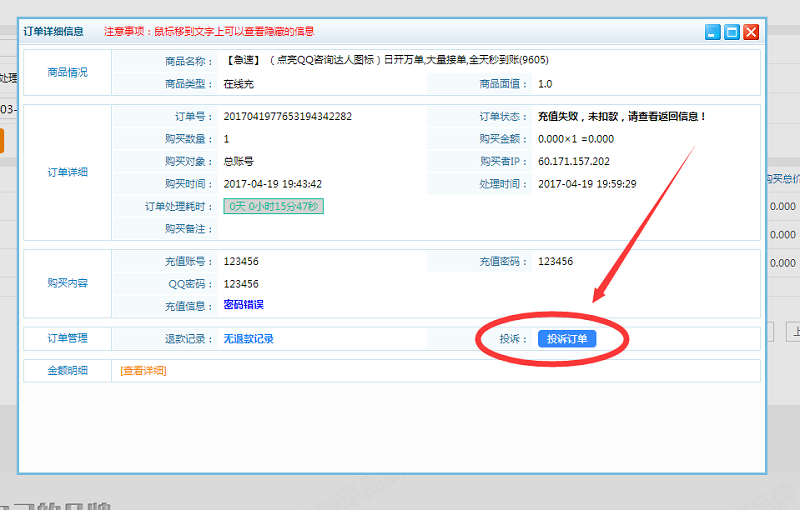Click the order number 2017041977653194342282
Viewport: 800px width, 510px height.
tap(287, 116)
